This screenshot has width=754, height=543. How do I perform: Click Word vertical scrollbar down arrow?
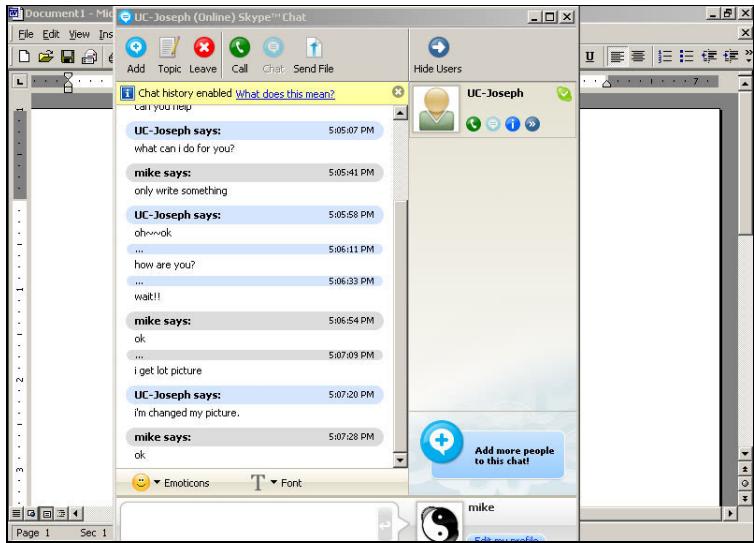point(744,454)
